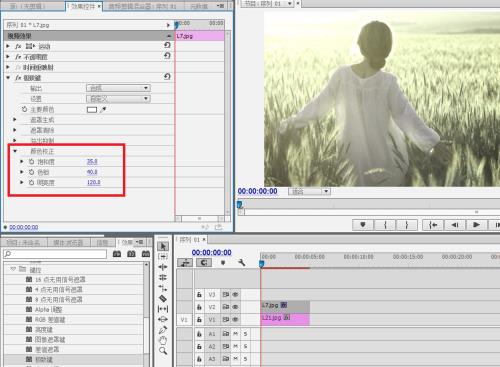Collapse the 键控 effects folder

coord(13,269)
